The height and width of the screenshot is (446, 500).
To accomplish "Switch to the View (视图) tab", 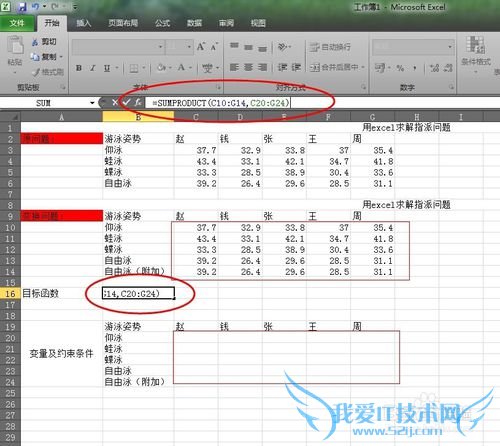I will click(258, 23).
